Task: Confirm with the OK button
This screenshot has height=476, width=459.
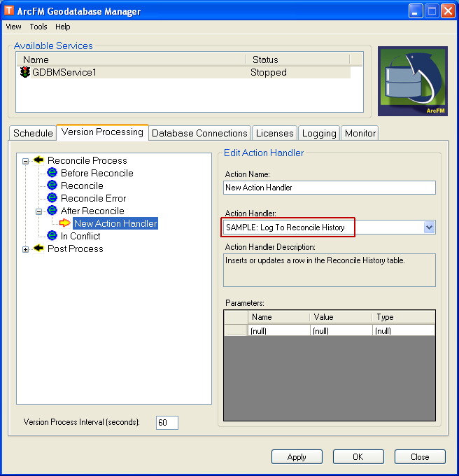Action: tap(358, 457)
